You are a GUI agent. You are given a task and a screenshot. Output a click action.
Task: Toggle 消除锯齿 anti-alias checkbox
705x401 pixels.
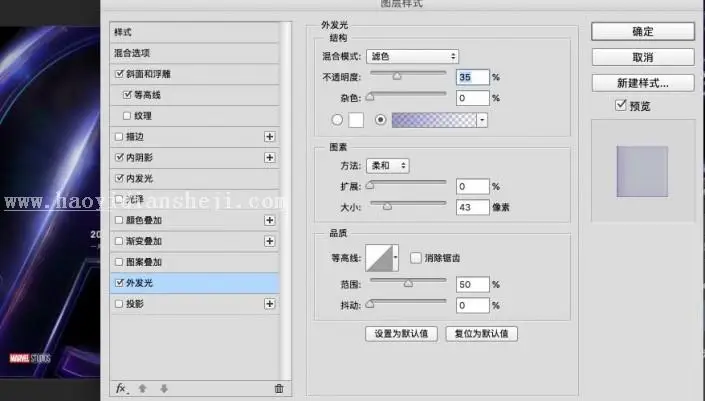click(415, 258)
